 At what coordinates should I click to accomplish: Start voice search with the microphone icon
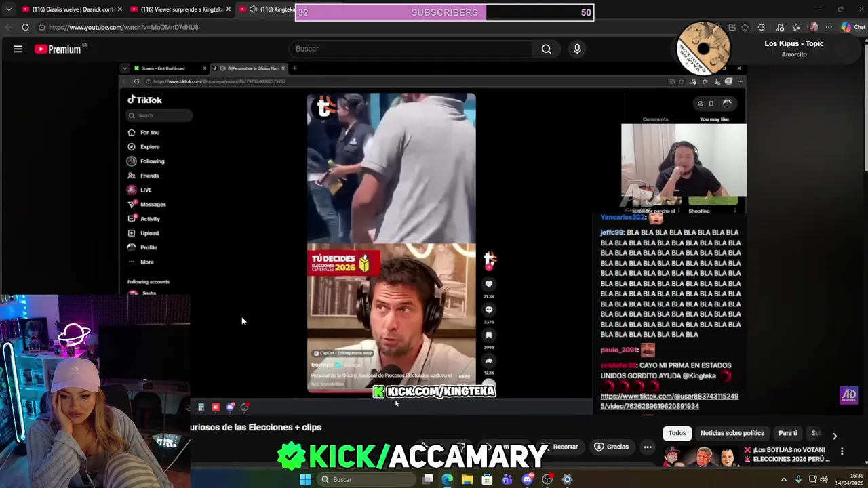(x=577, y=49)
